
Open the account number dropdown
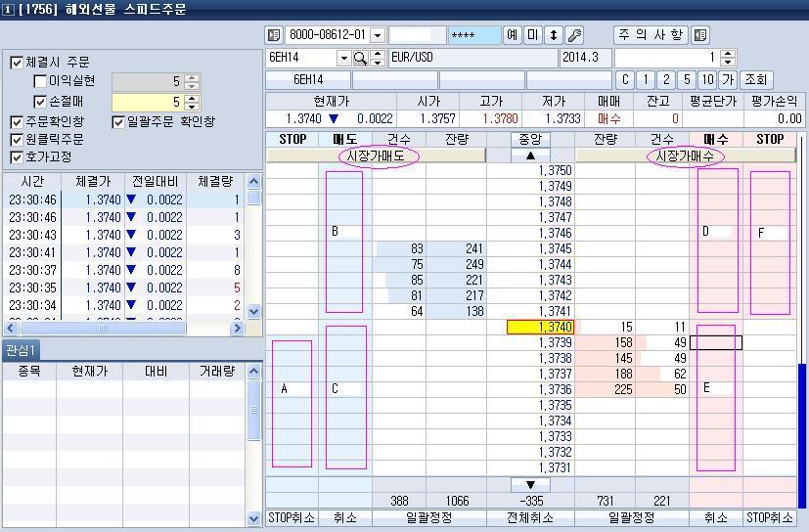coord(378,35)
